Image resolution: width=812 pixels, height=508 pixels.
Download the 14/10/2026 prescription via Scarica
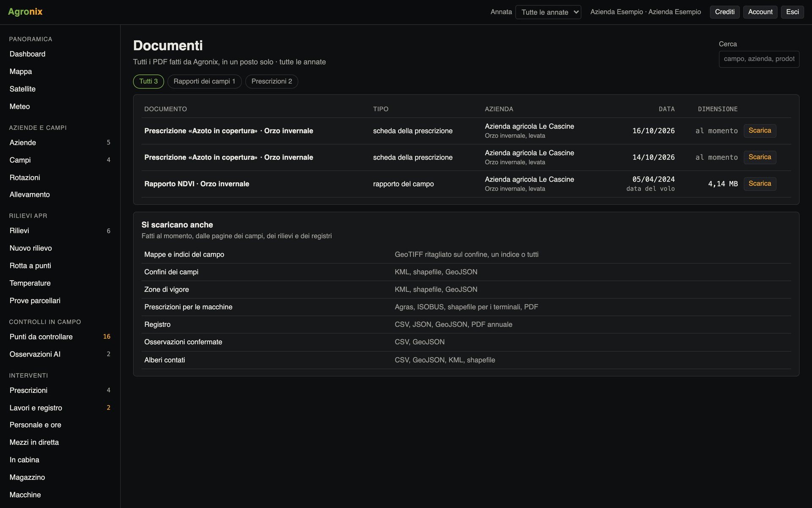760,157
